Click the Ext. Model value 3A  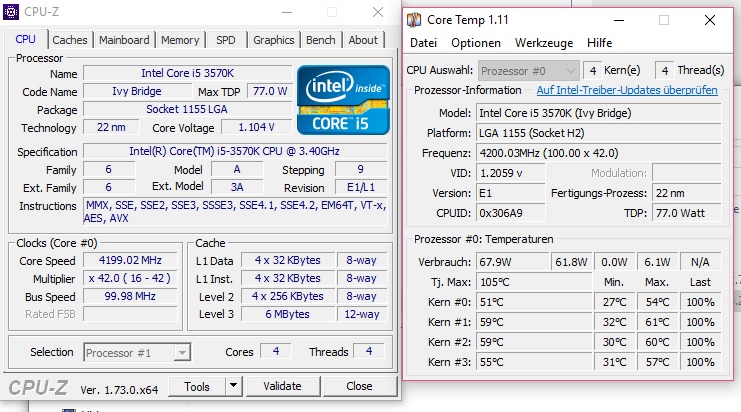[237, 187]
